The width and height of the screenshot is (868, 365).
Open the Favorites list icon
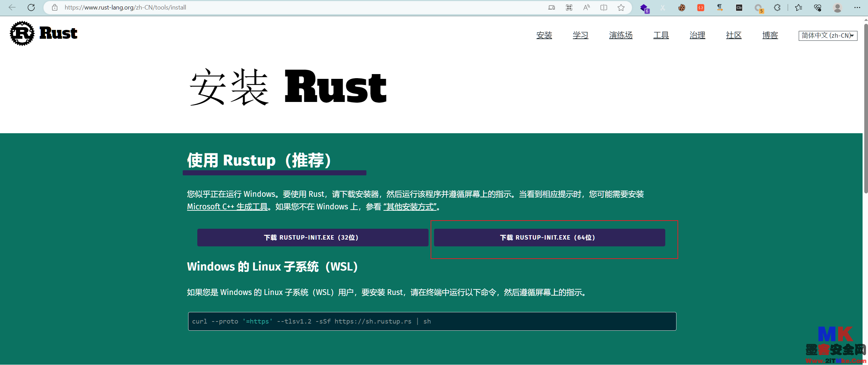pos(798,7)
